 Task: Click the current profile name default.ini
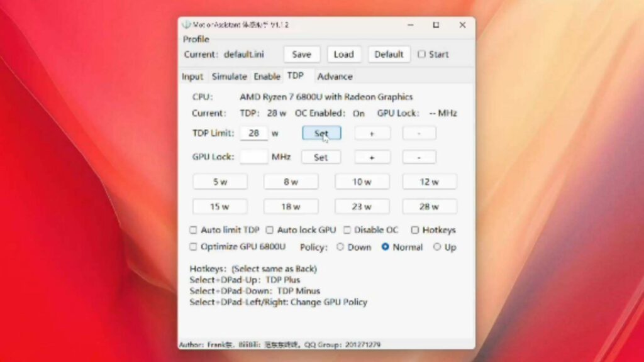(244, 54)
